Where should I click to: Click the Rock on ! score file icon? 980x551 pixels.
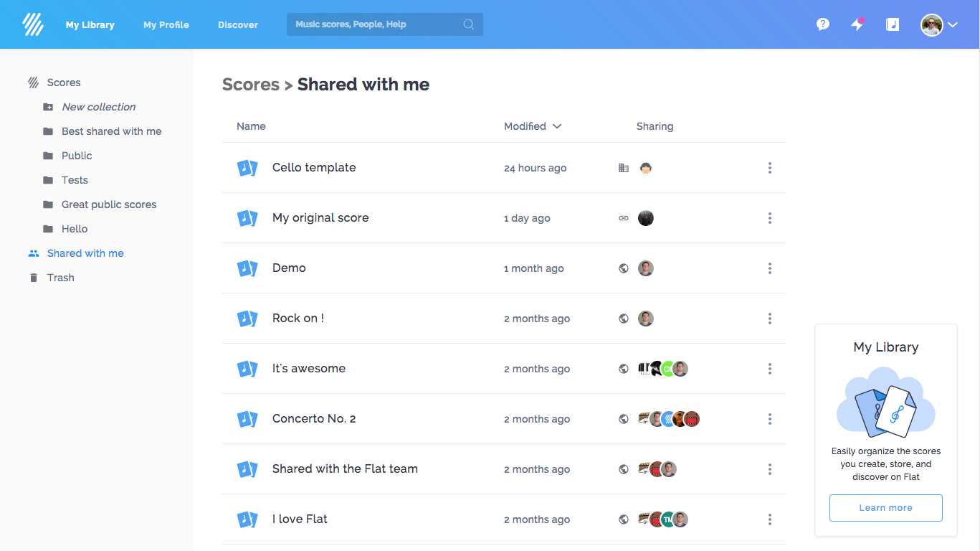(x=247, y=319)
